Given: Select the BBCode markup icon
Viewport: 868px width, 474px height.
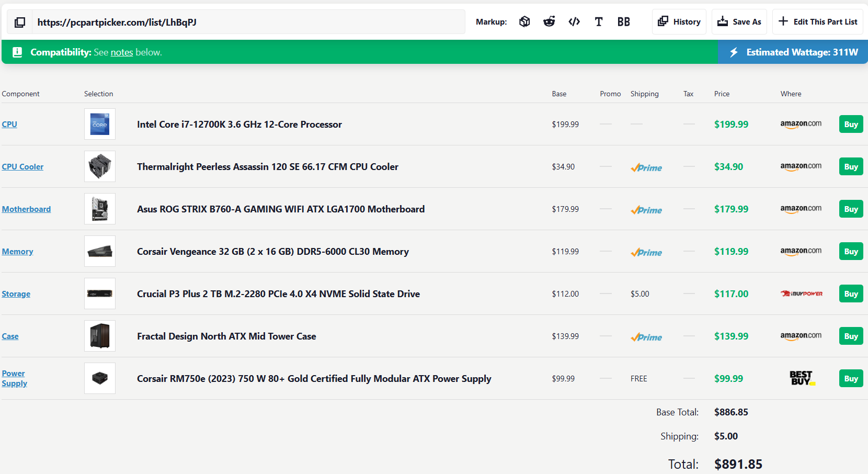Looking at the screenshot, I should click(x=623, y=21).
